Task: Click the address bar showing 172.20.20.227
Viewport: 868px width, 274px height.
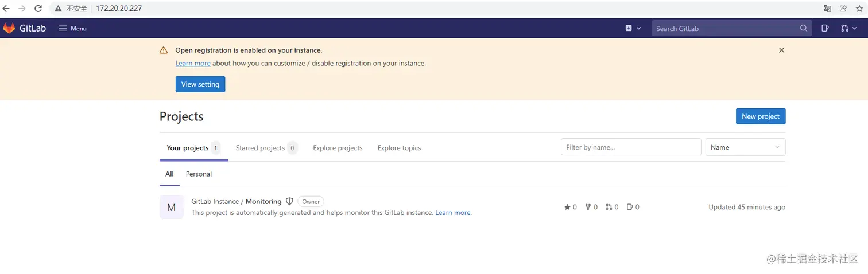Action: pyautogui.click(x=119, y=9)
